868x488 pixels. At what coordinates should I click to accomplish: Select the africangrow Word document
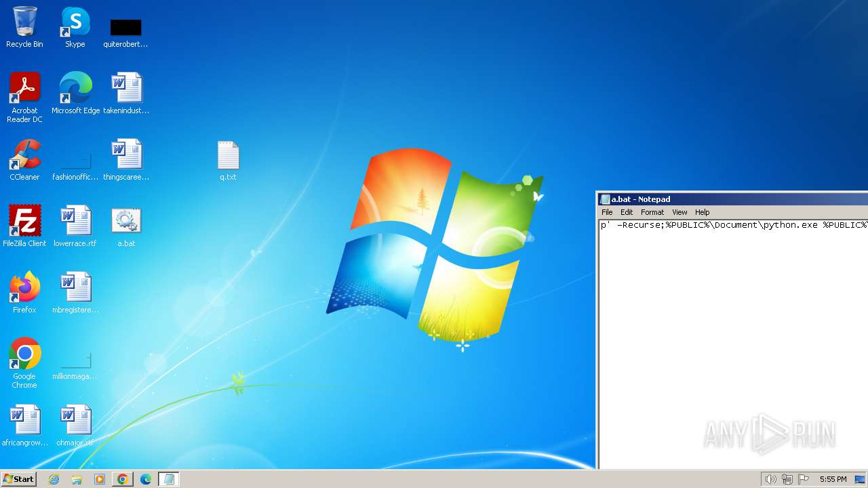[x=24, y=425]
